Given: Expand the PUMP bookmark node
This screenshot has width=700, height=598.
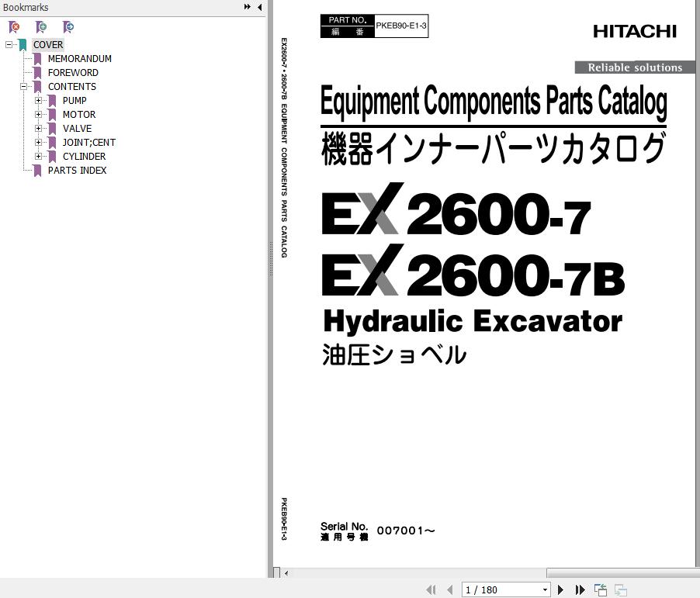Looking at the screenshot, I should pyautogui.click(x=38, y=100).
